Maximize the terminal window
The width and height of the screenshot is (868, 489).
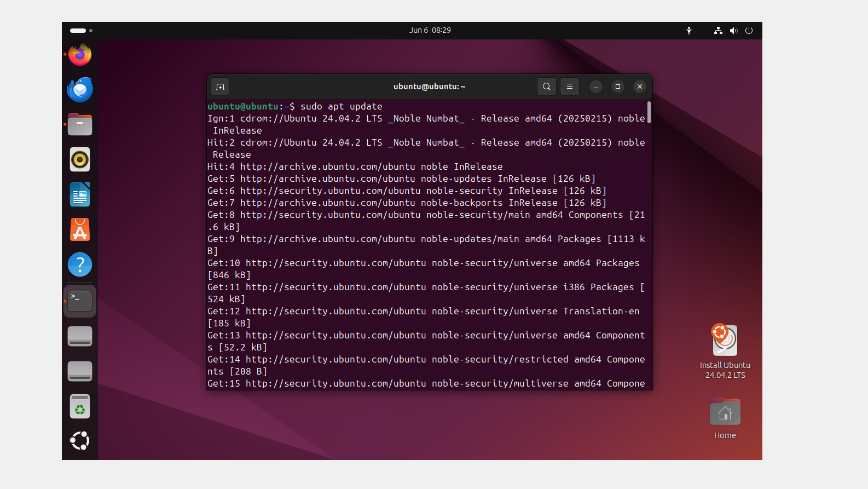point(618,87)
